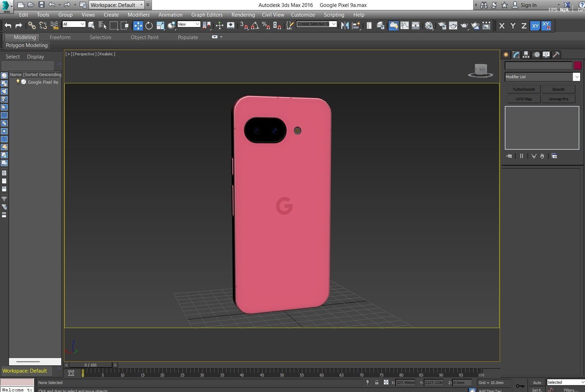Activate the Select and Uniform Scale tool

160,26
